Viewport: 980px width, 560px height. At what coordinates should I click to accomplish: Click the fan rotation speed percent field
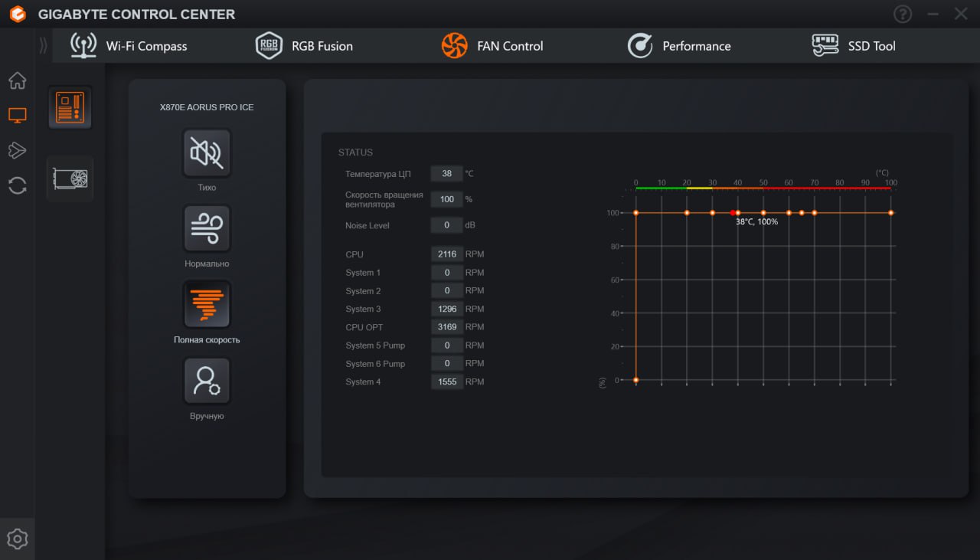coord(447,199)
